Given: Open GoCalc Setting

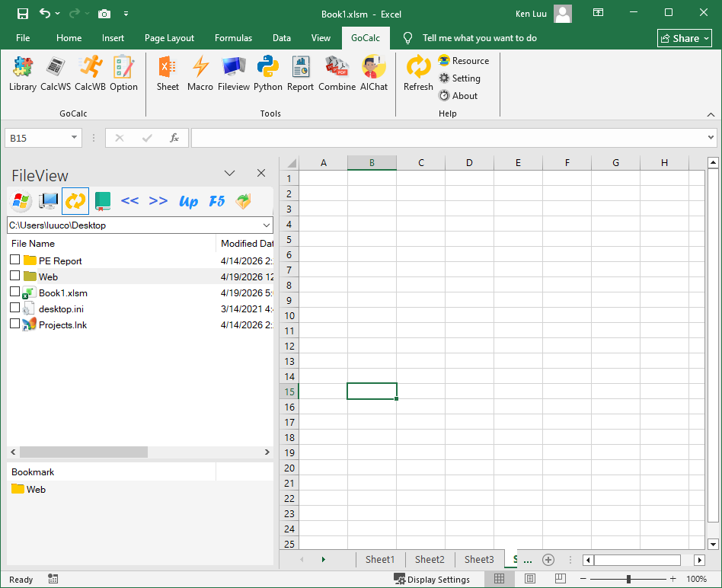Looking at the screenshot, I should point(459,78).
